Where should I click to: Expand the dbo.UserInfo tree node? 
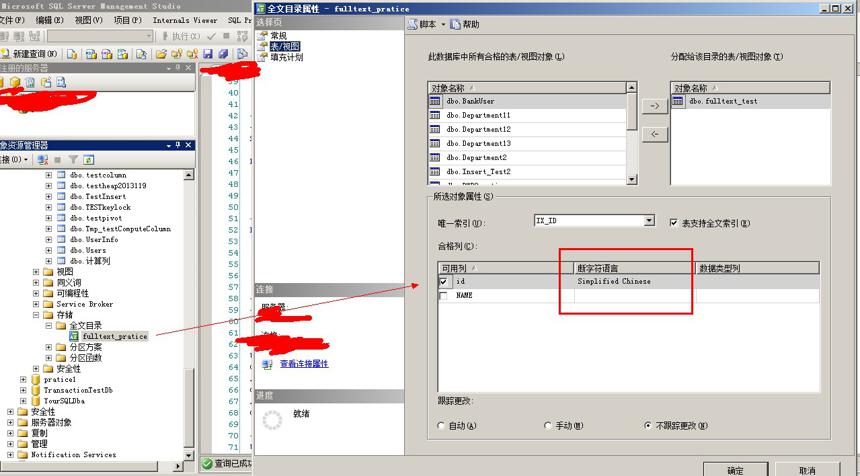point(49,240)
